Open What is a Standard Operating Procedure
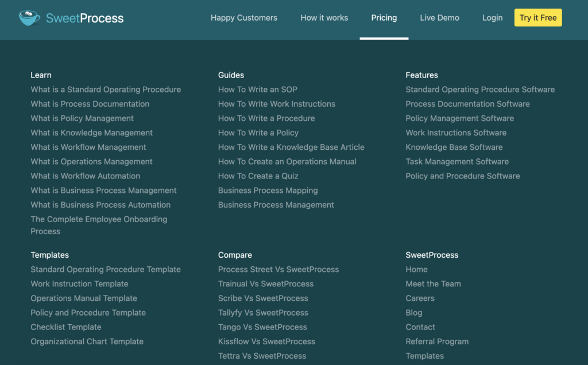 click(x=106, y=90)
